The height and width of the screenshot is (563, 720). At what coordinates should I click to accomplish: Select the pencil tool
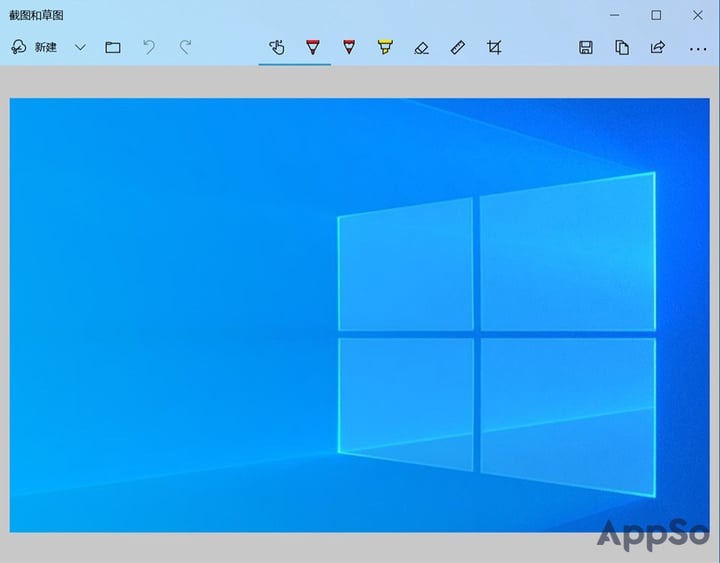[349, 47]
